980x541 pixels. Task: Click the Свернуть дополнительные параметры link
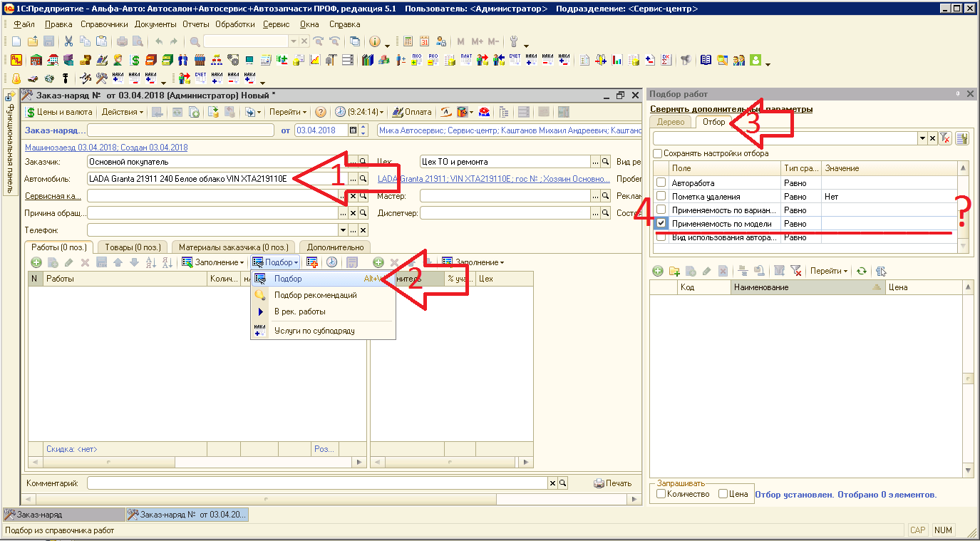tap(731, 109)
